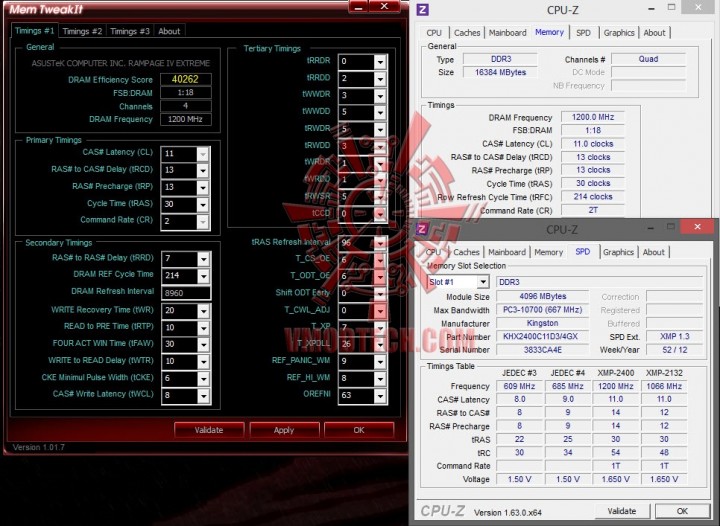Expand the CAS# Latency (CL) dropdown
Image resolution: width=720 pixels, height=526 pixels.
point(202,154)
